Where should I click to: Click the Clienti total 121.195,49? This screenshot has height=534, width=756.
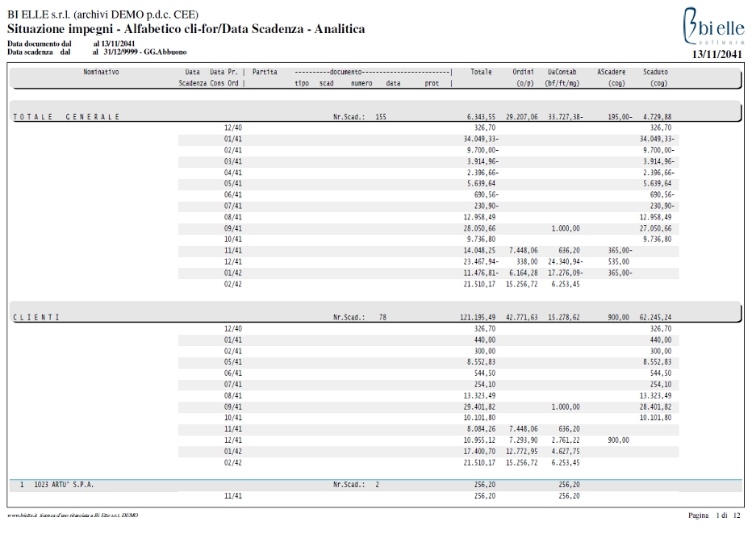tap(478, 318)
